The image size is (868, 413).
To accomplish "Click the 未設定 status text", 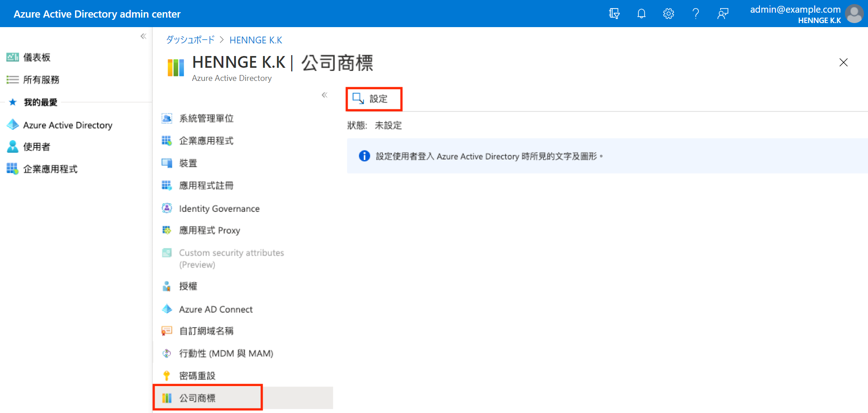I will pos(388,125).
